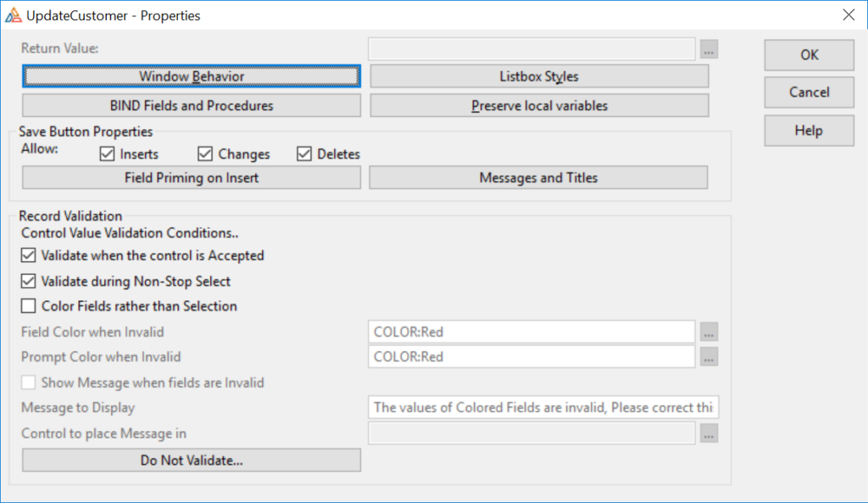Open the Window Behavior settings
868x503 pixels.
(x=192, y=76)
